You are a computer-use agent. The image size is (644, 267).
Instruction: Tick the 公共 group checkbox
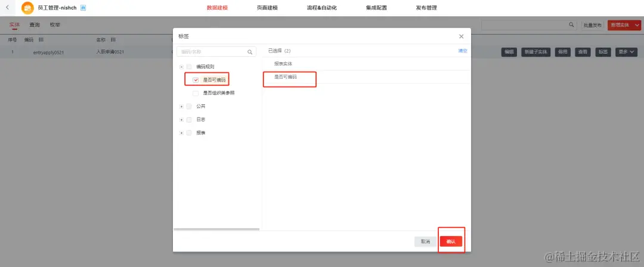point(189,106)
